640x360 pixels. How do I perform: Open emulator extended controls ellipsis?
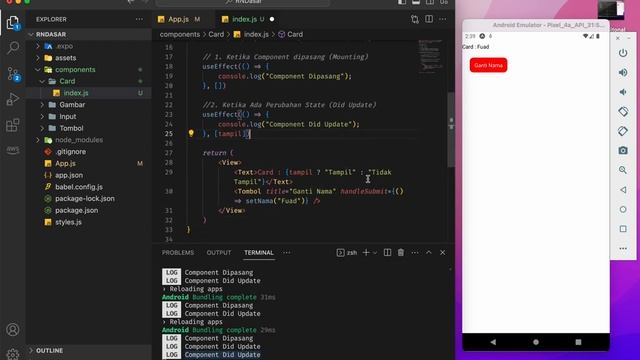coord(623,248)
